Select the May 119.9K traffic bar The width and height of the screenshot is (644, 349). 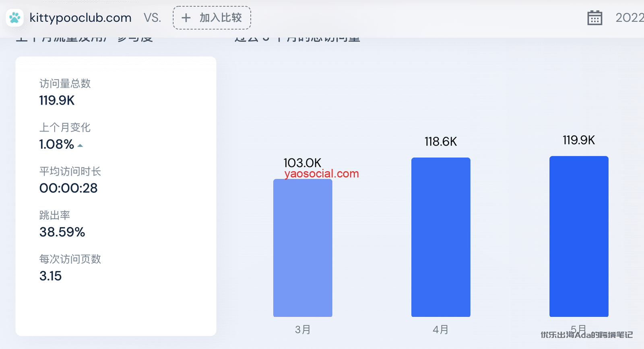click(x=579, y=236)
